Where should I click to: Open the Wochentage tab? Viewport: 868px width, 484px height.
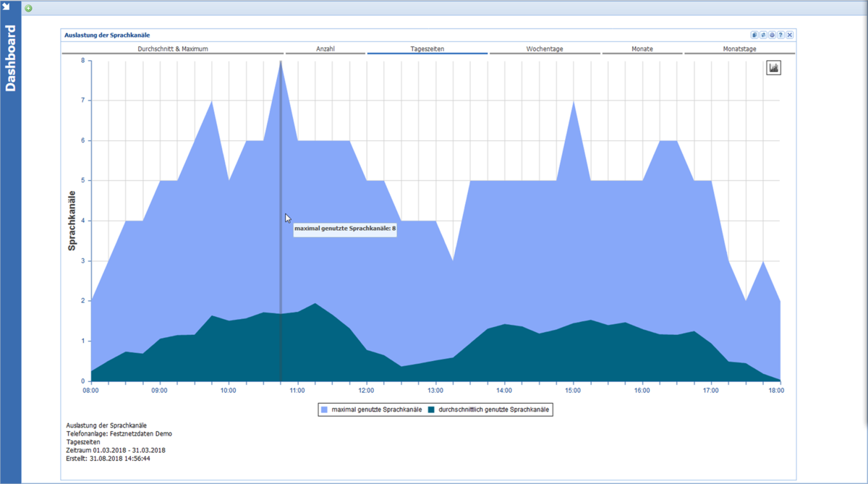(x=545, y=49)
